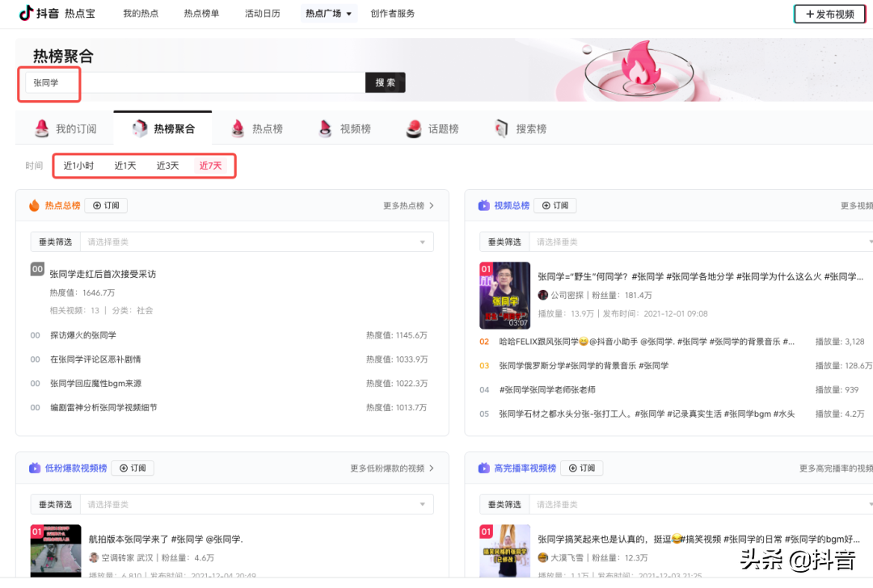
Task: Open topic 张同学走红后首次接受采访
Action: pos(103,274)
